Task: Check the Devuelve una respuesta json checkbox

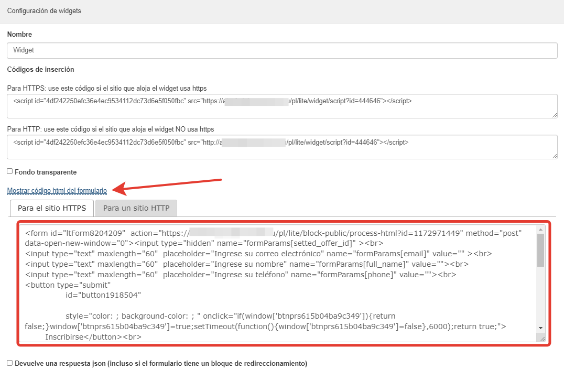Action: pos(10,363)
